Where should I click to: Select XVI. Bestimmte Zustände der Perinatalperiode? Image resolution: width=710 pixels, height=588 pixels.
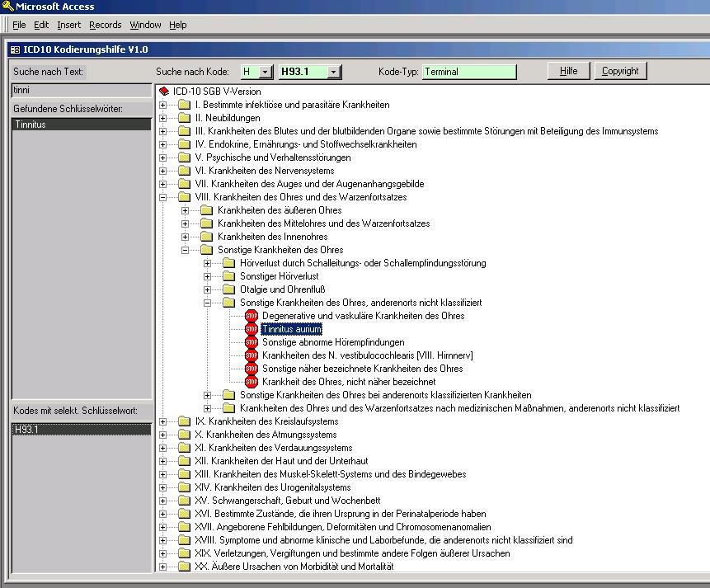(341, 514)
